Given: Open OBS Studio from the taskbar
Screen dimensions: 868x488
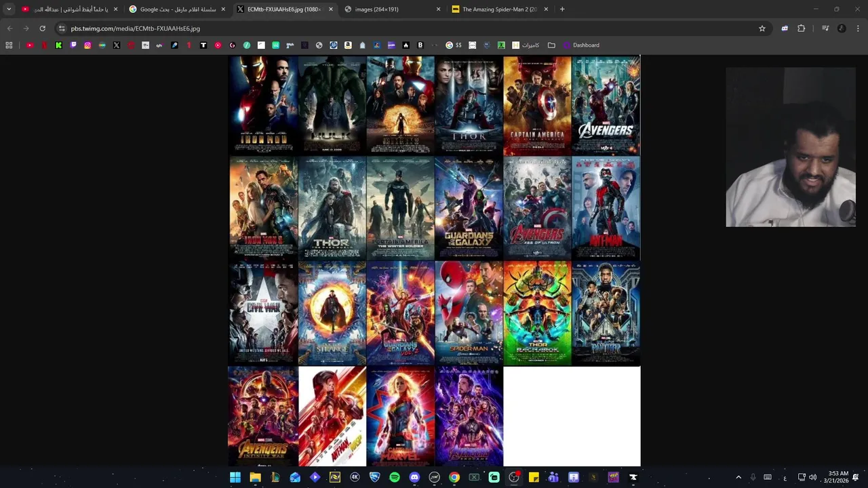Looking at the screenshot, I should [514, 477].
